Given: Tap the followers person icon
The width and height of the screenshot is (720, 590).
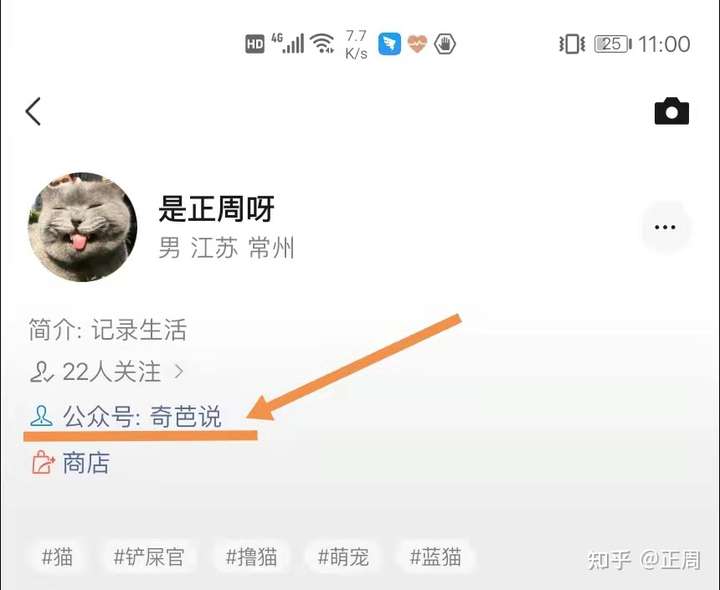Looking at the screenshot, I should 42,372.
